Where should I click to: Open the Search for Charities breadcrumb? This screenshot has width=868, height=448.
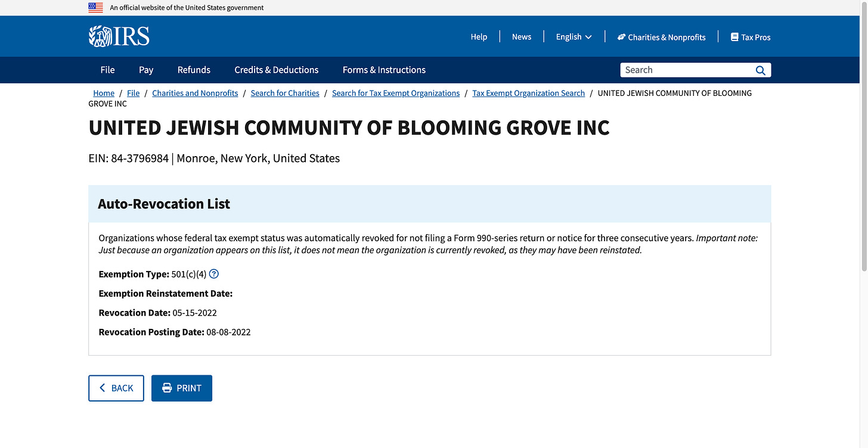[x=285, y=93]
